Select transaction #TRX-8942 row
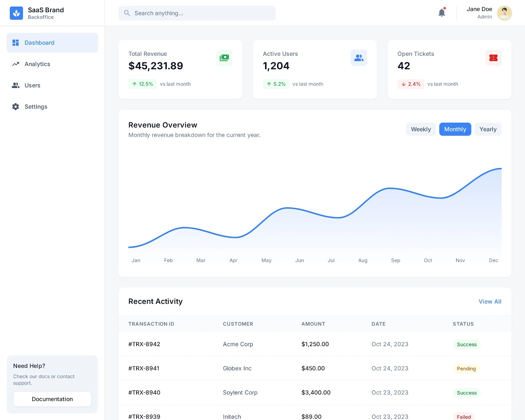The image size is (525, 420). point(144,344)
